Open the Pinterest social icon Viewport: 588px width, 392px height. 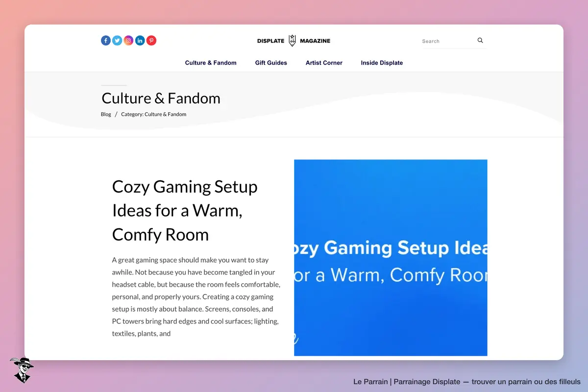click(x=151, y=41)
